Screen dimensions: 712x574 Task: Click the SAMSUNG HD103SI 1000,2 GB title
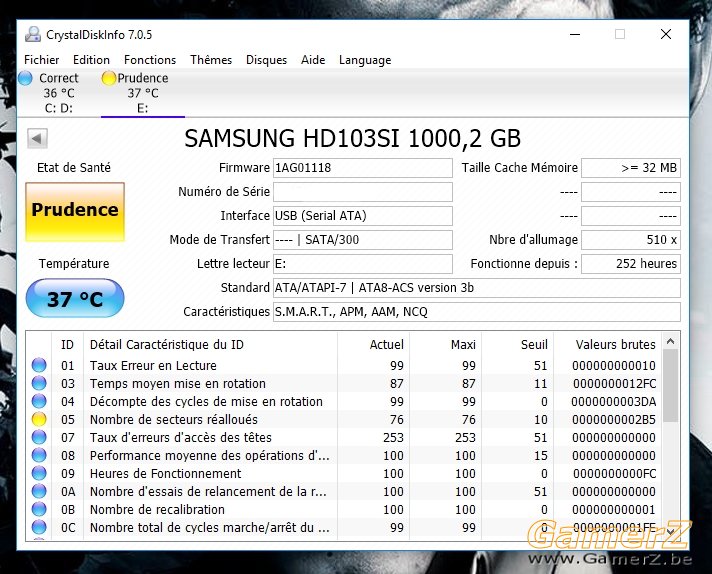[x=352, y=138]
